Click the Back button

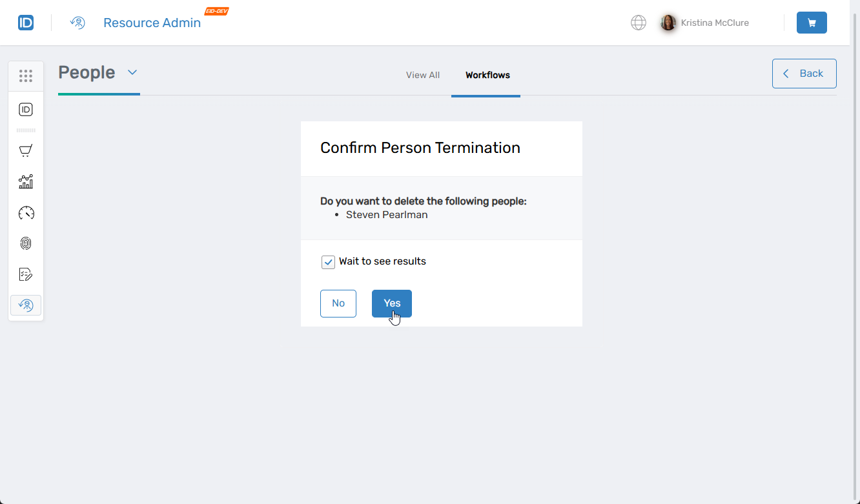[804, 73]
